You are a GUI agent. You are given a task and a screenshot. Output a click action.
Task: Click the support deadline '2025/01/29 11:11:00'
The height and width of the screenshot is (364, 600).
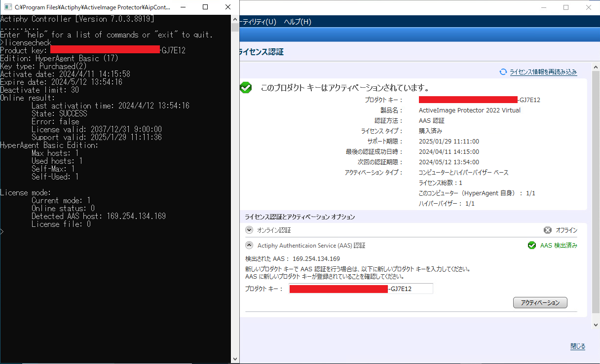pyautogui.click(x=449, y=142)
